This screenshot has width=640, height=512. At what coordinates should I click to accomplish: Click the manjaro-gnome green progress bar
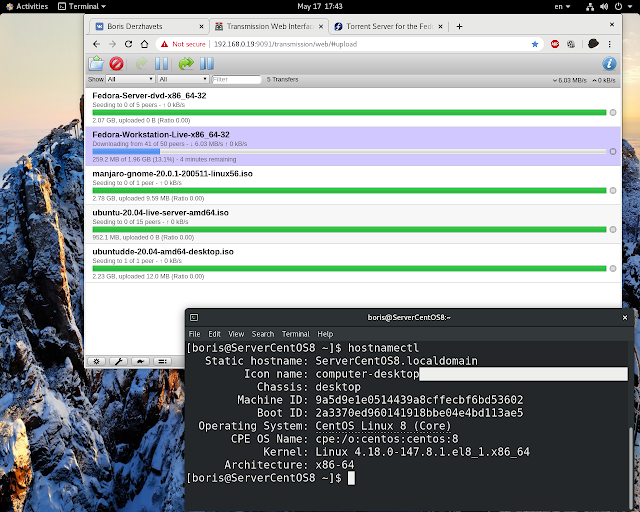coord(349,191)
